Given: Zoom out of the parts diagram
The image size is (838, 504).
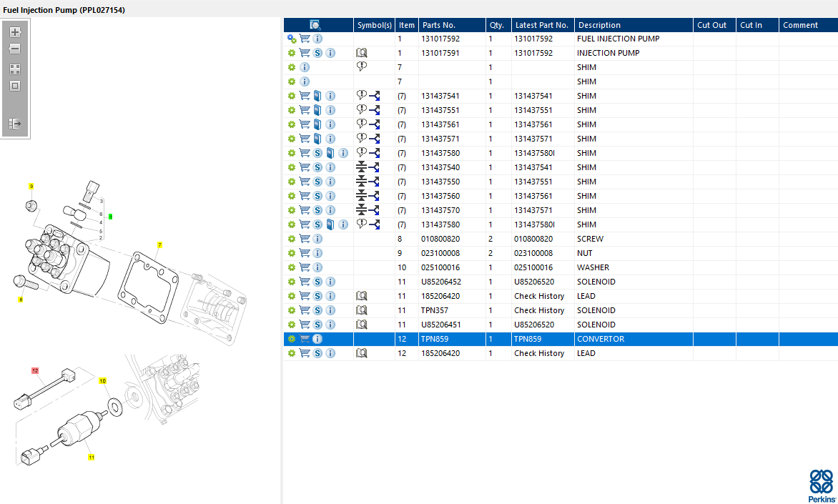Looking at the screenshot, I should [14, 49].
